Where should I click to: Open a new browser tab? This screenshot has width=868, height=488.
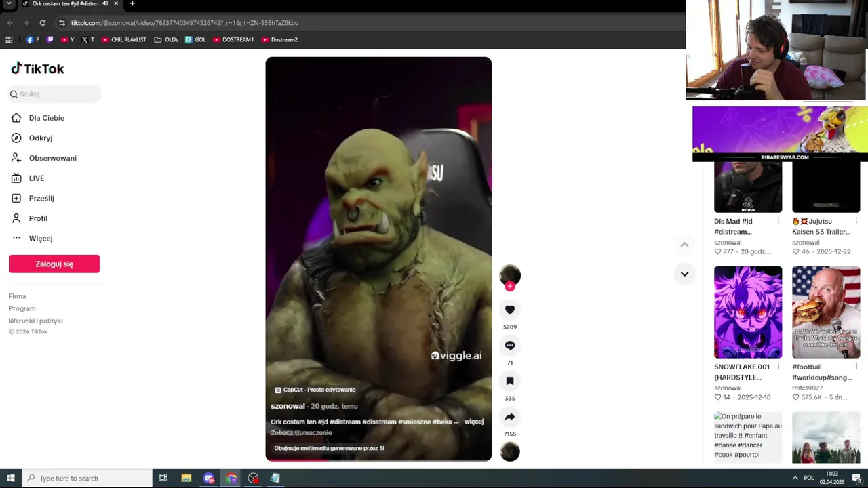(132, 3)
